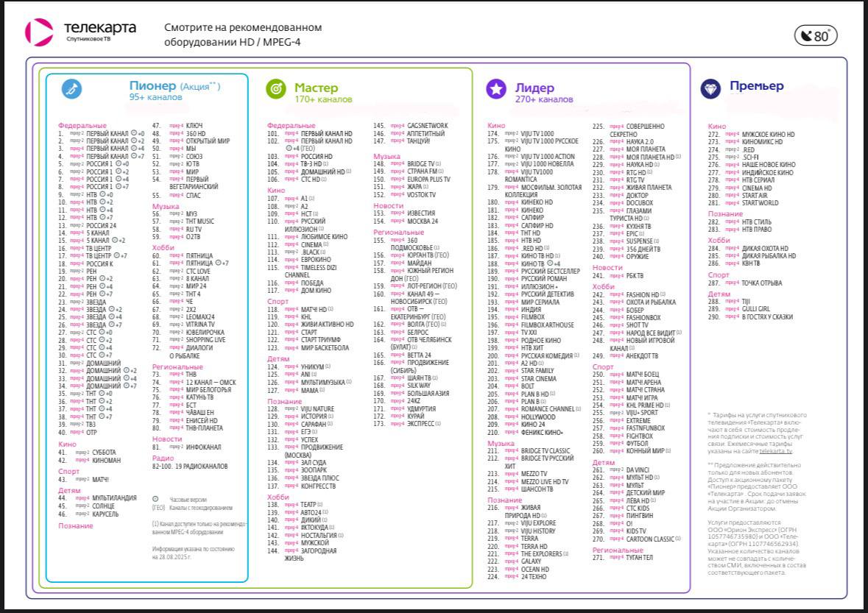Image resolution: width=868 pixels, height=613 pixels.
Task: Click channel OCEAN HD
Action: pyautogui.click(x=534, y=570)
